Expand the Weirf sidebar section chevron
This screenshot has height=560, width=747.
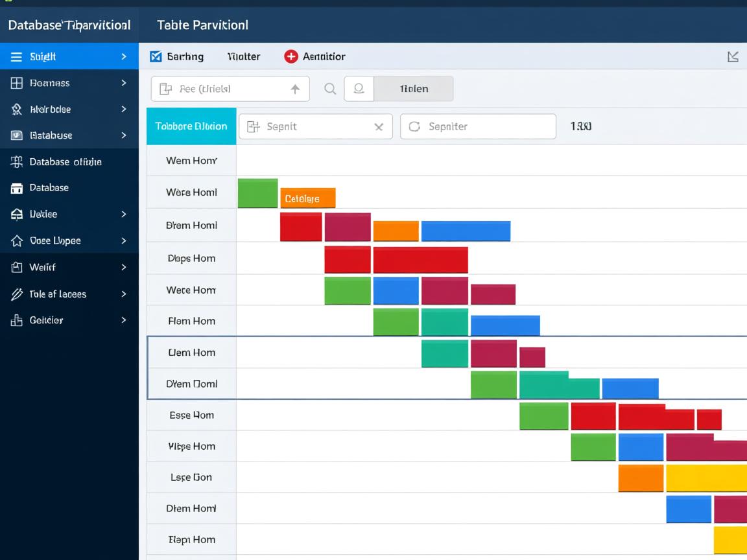[x=123, y=267]
